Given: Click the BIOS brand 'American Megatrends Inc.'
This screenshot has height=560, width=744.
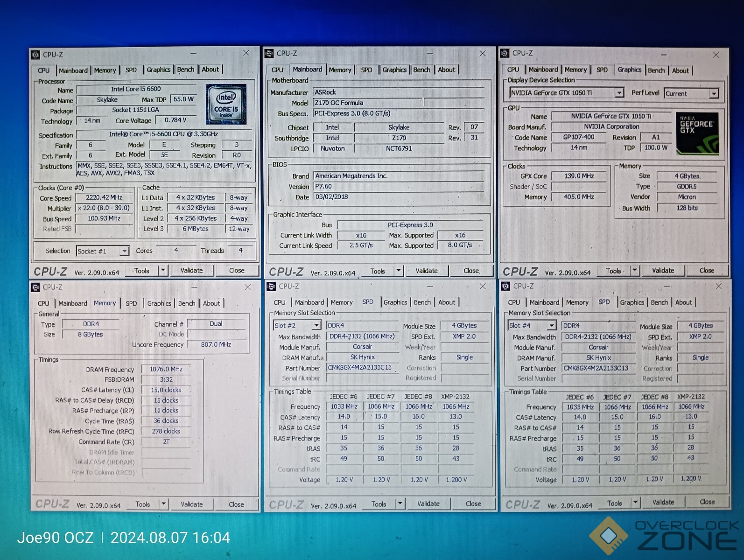Looking at the screenshot, I should coord(399,176).
